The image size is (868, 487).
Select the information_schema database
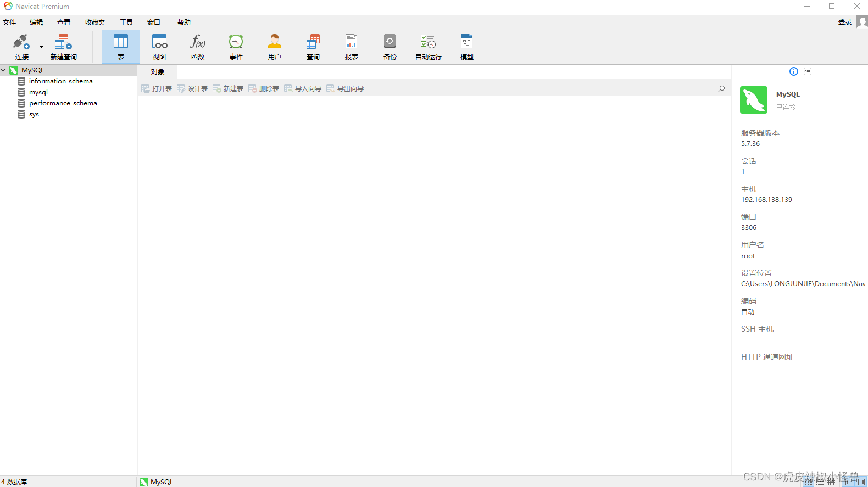(60, 81)
